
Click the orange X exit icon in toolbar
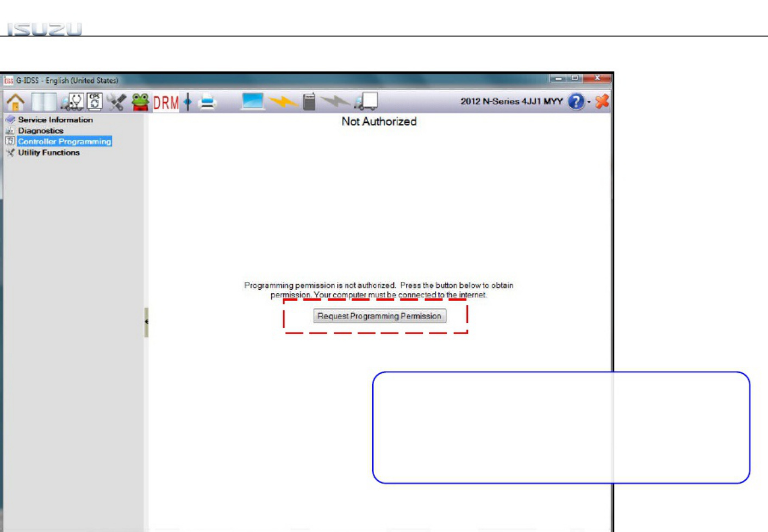pyautogui.click(x=602, y=102)
